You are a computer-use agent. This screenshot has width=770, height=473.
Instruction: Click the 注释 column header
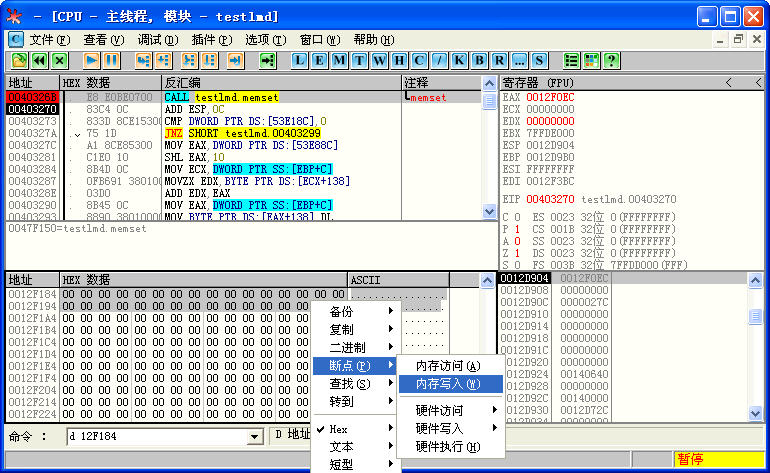pyautogui.click(x=441, y=83)
